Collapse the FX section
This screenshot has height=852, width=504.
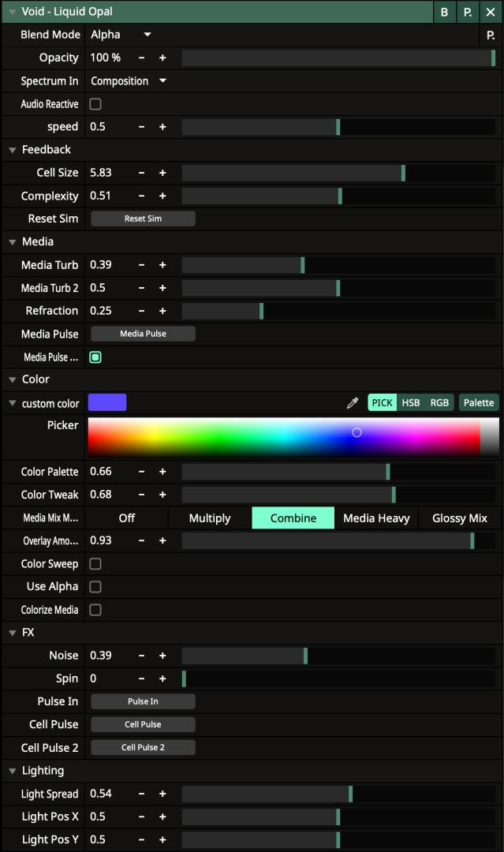12,633
